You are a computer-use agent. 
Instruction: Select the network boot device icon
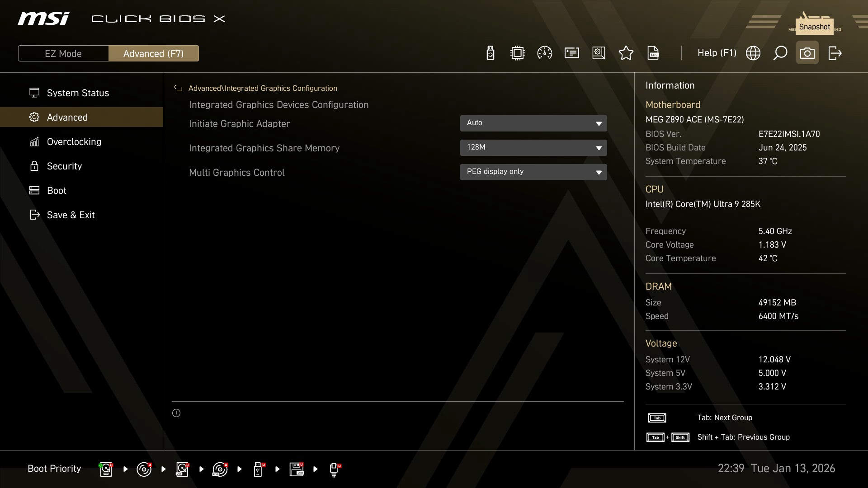tap(334, 469)
